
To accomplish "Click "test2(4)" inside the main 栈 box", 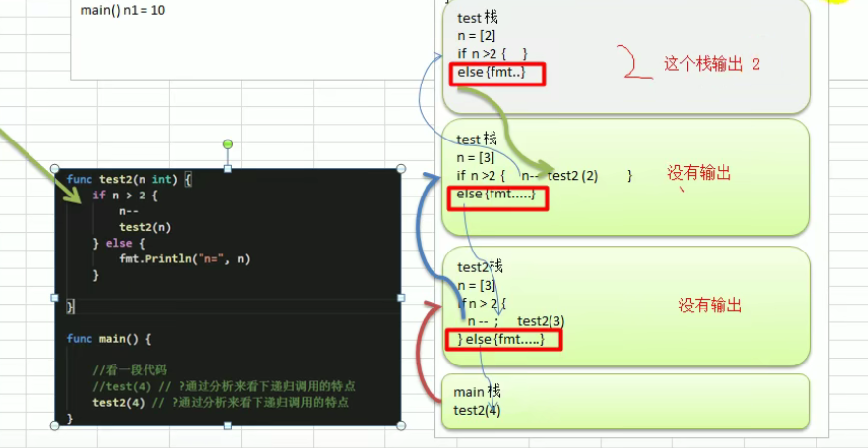I will pos(477,410).
